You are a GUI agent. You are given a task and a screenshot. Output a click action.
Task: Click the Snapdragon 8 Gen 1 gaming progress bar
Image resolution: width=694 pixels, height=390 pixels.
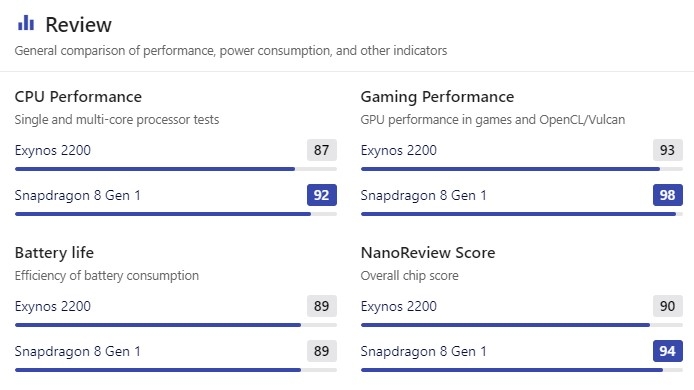pyautogui.click(x=521, y=214)
